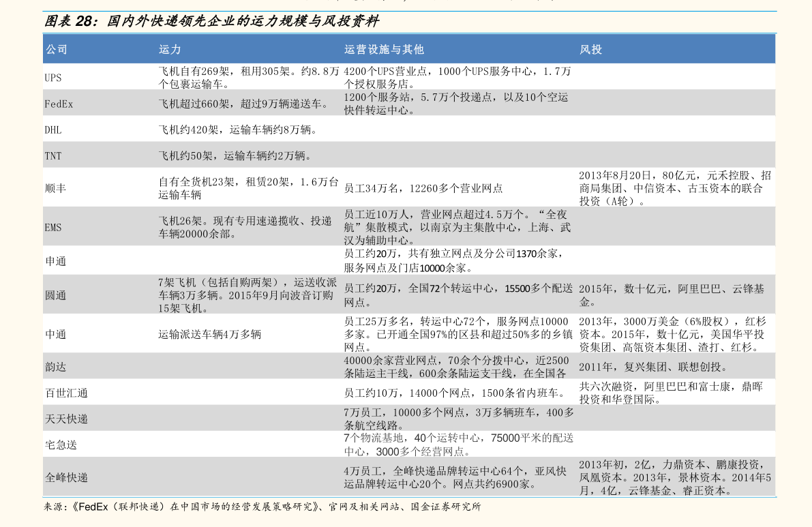This screenshot has width=812, height=527.
Task: Click the 'TNT' company cell
Action: click(52, 156)
